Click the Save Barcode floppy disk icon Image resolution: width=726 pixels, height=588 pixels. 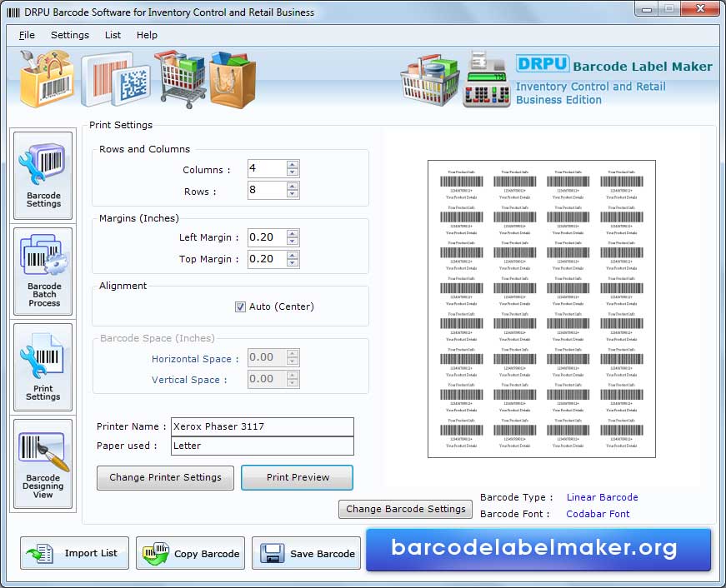tap(273, 553)
